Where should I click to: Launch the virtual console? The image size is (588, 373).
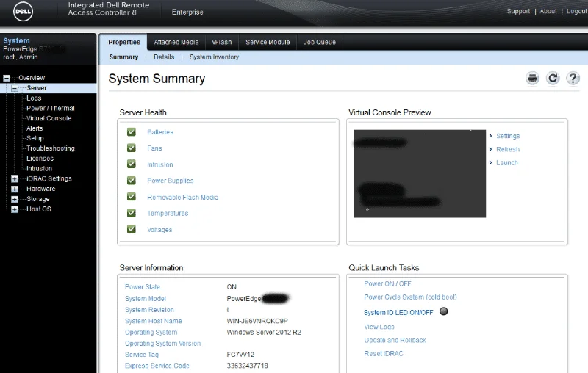[507, 163]
